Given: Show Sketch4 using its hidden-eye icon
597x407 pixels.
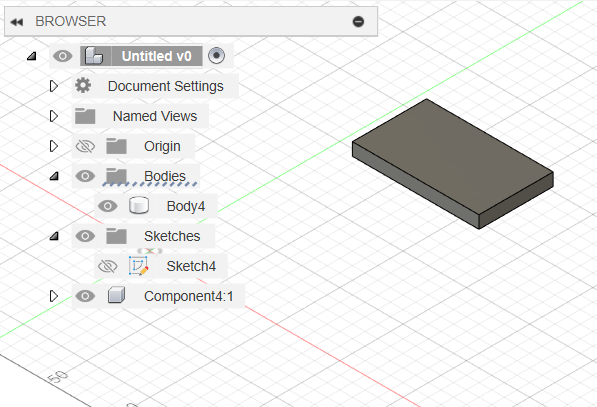Looking at the screenshot, I should point(108,266).
